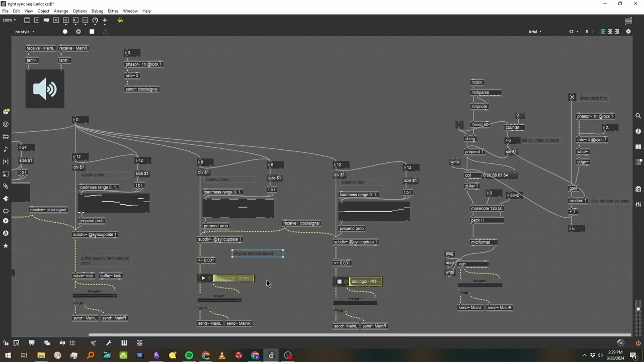
Task: Toggle loop on Glockglunk Snare clip
Action: click(x=210, y=278)
